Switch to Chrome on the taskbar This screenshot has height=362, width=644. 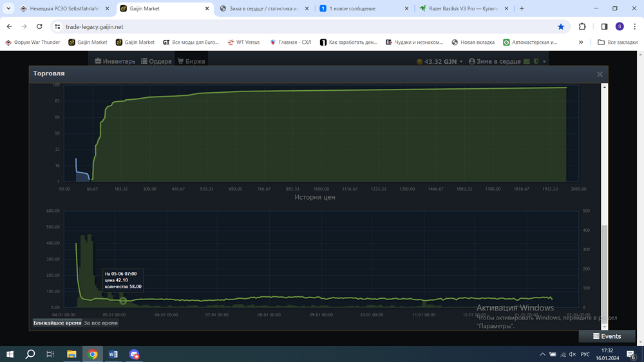pos(92,354)
